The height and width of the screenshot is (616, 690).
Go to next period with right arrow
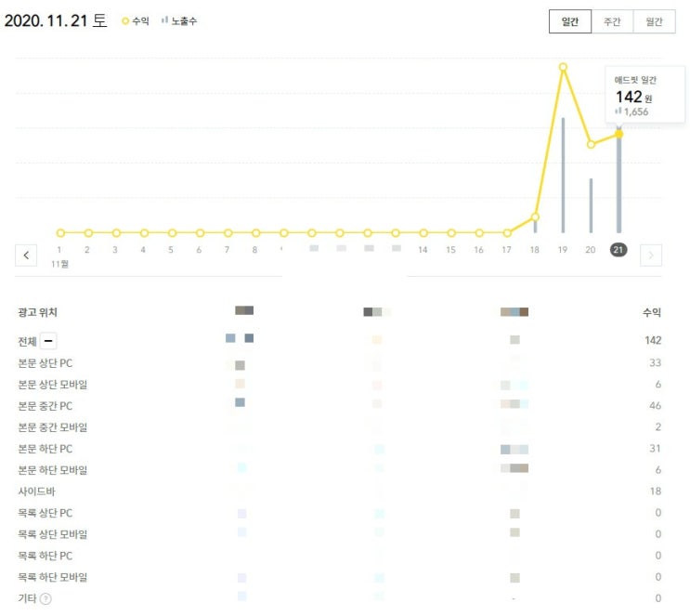coord(651,256)
